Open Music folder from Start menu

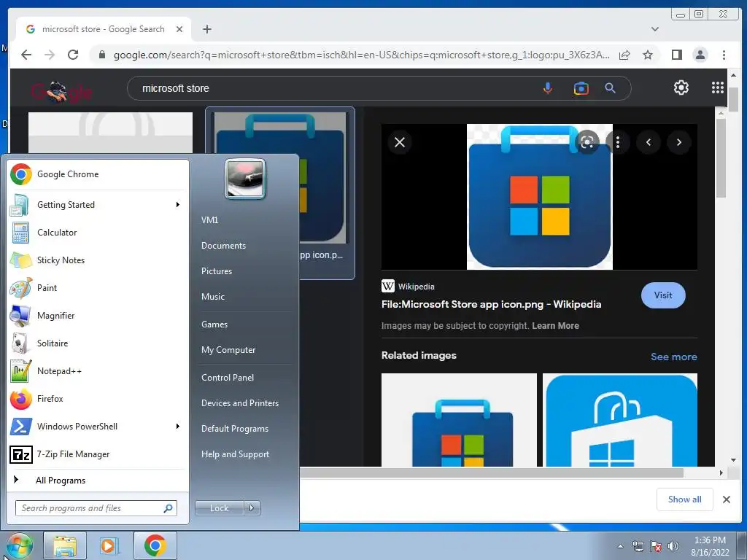pyautogui.click(x=213, y=297)
